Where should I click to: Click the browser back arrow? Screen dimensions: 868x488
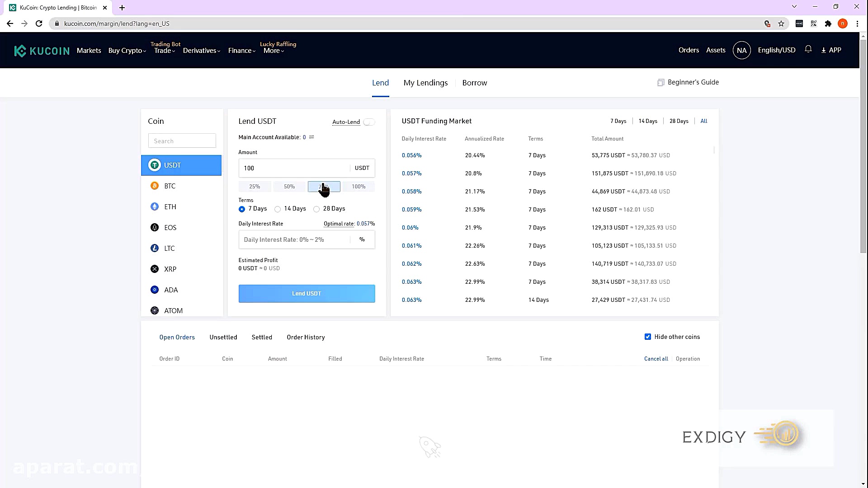point(10,23)
